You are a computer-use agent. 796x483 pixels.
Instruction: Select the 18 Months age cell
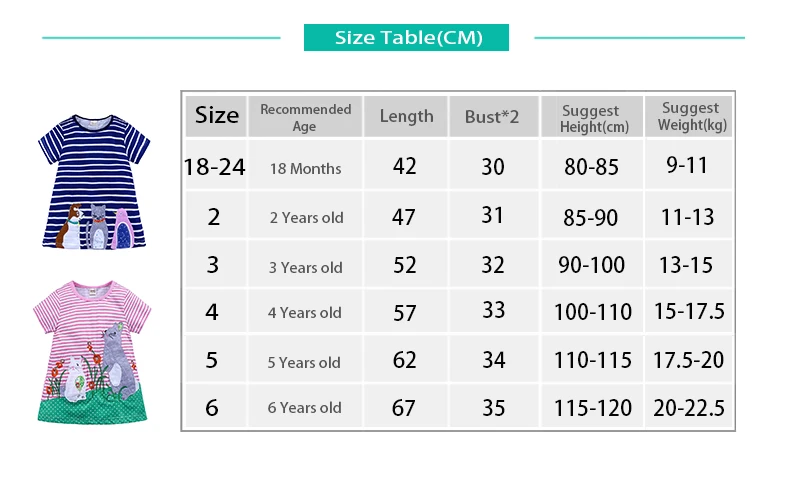[x=306, y=166]
